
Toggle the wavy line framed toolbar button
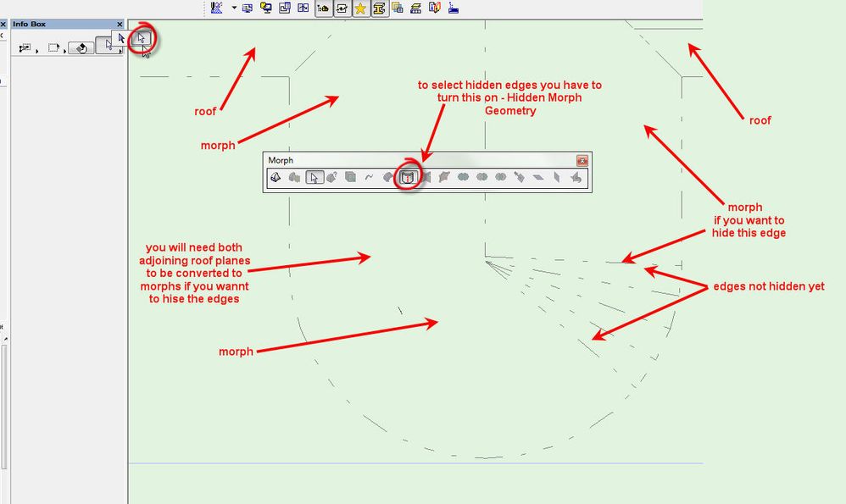click(342, 8)
